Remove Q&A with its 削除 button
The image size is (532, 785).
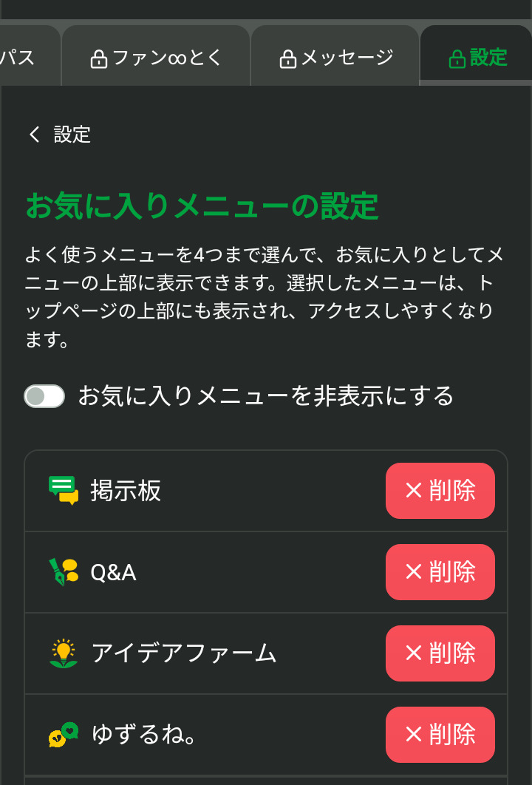tap(440, 572)
